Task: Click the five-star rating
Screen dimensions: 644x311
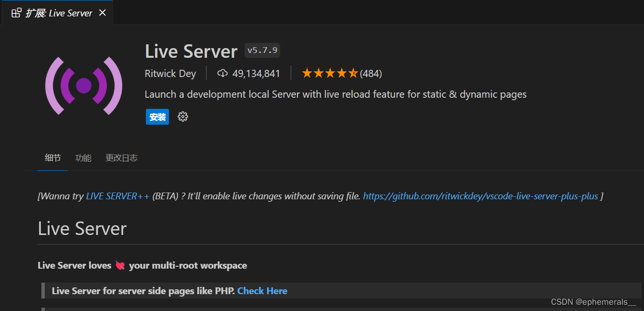Action: coord(330,74)
